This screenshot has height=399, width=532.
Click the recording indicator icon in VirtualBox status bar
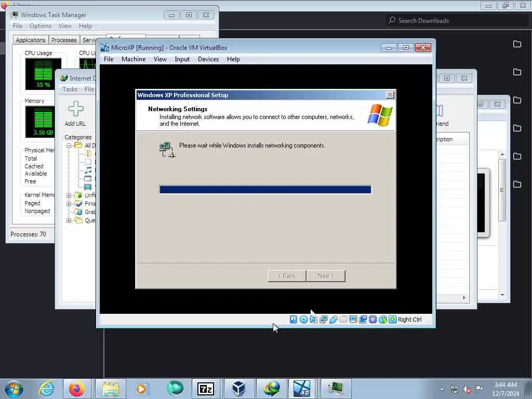click(x=363, y=320)
